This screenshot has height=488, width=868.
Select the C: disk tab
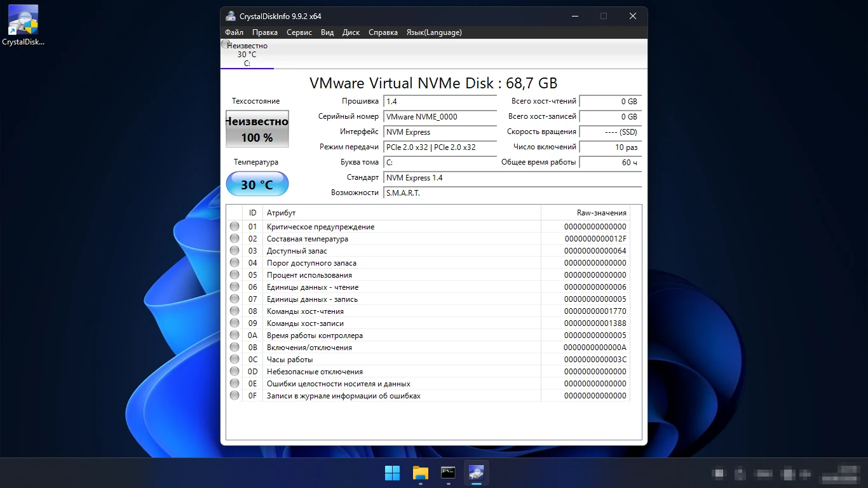(x=247, y=54)
